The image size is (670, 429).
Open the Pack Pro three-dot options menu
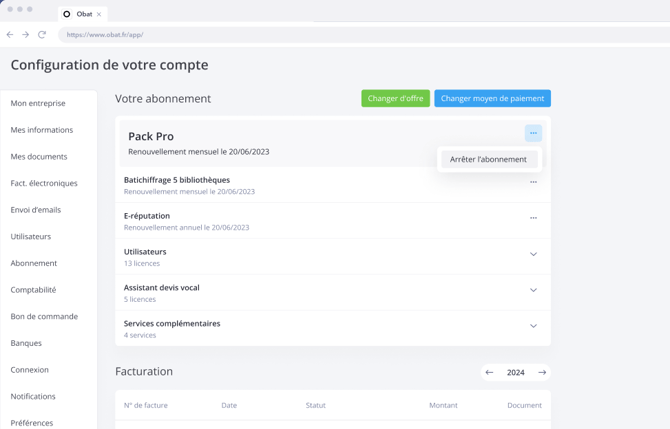pos(533,133)
